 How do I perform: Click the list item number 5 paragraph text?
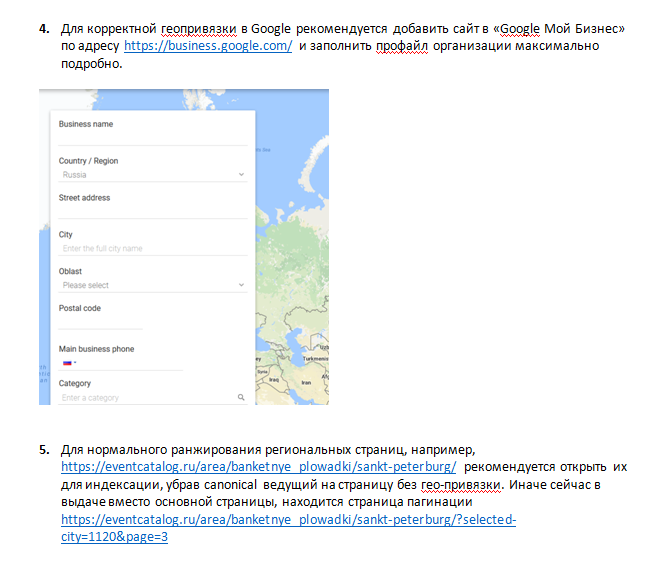[x=340, y=485]
